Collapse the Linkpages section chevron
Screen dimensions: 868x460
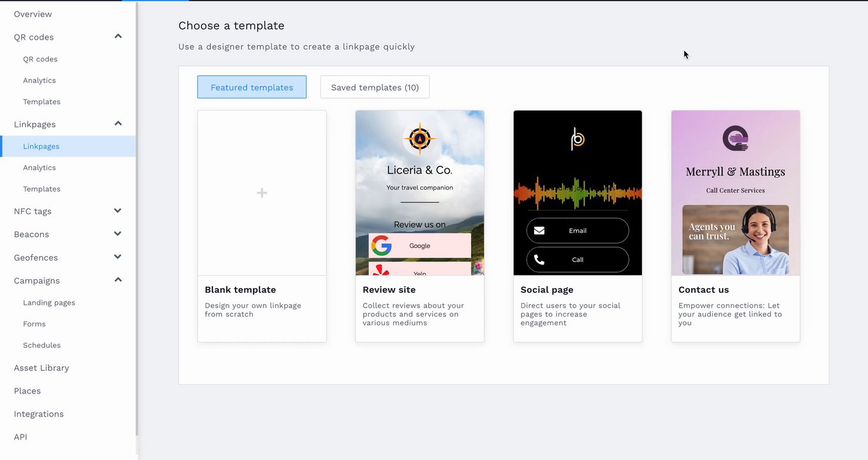click(x=118, y=123)
